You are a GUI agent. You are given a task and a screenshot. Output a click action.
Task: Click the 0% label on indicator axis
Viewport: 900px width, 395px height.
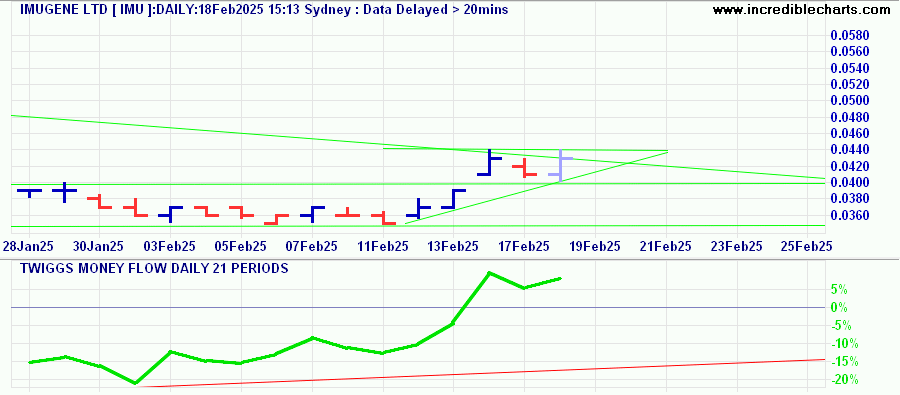tap(839, 307)
